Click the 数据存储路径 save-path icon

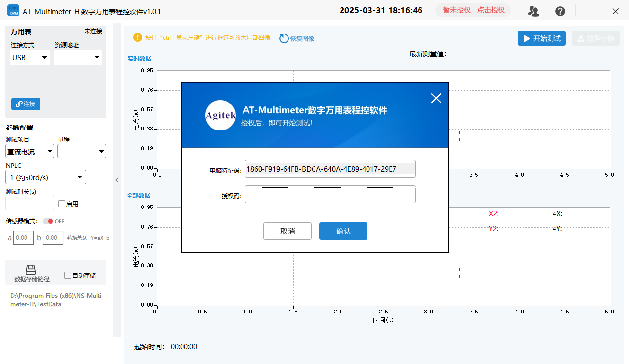31,269
